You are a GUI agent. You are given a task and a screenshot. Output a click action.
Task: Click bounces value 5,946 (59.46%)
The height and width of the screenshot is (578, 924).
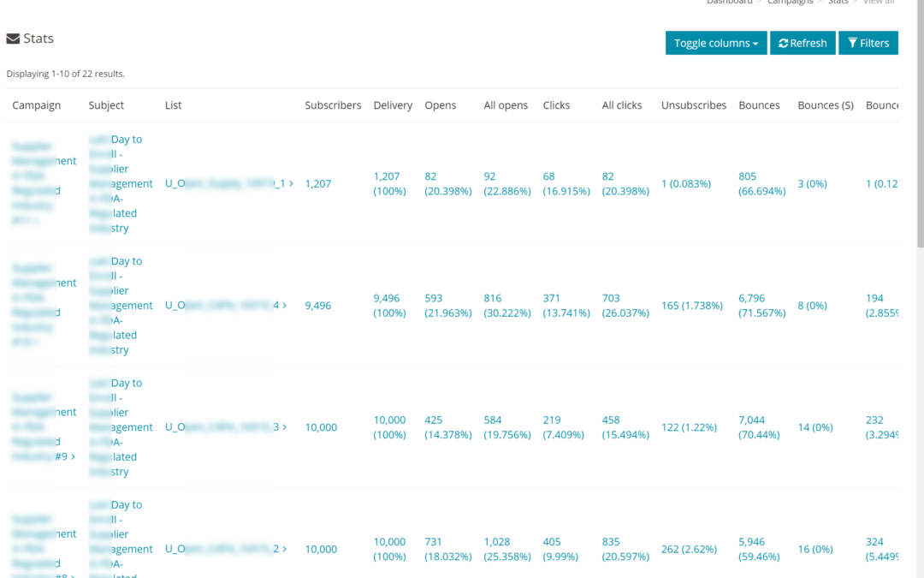pyautogui.click(x=759, y=549)
